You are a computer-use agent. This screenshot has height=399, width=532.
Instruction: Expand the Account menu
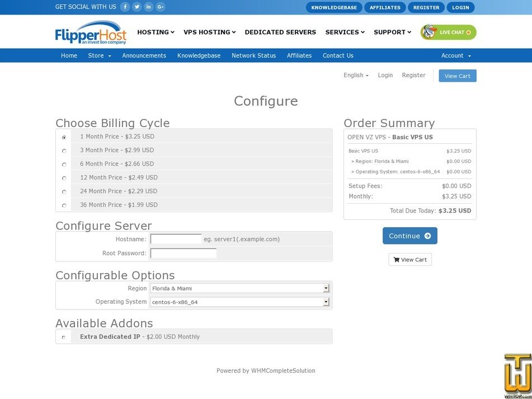(455, 55)
